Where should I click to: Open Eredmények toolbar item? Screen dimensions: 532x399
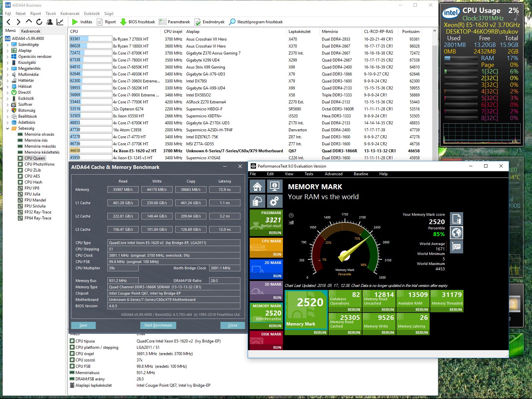tap(209, 22)
